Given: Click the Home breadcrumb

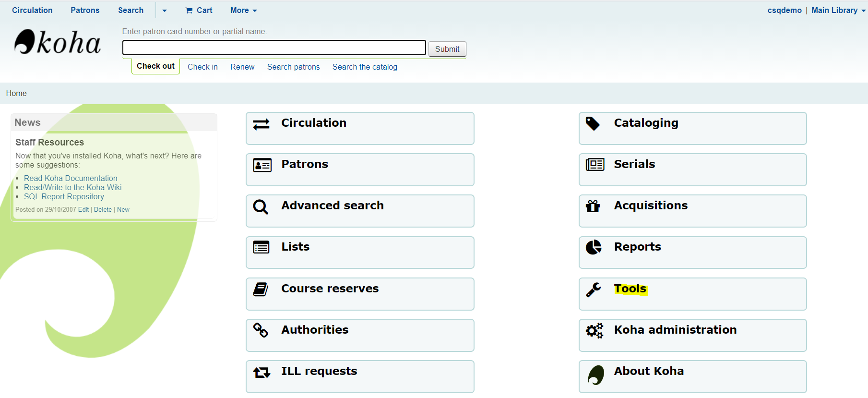Looking at the screenshot, I should [16, 94].
